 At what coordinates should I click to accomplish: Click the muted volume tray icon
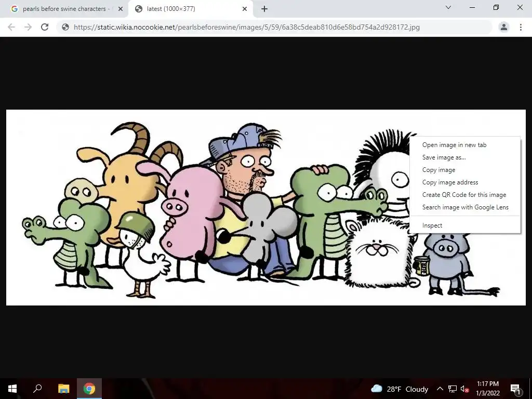(x=465, y=389)
